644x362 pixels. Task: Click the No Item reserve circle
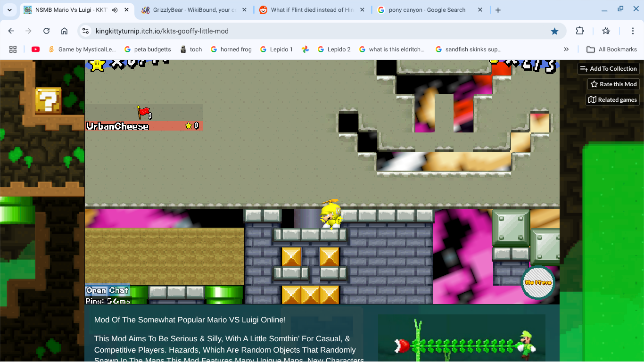(x=538, y=282)
